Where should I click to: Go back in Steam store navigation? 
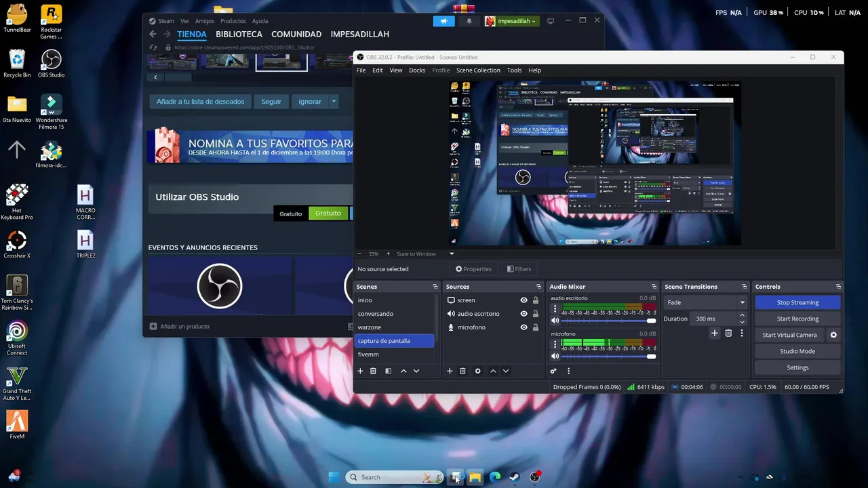coord(153,34)
